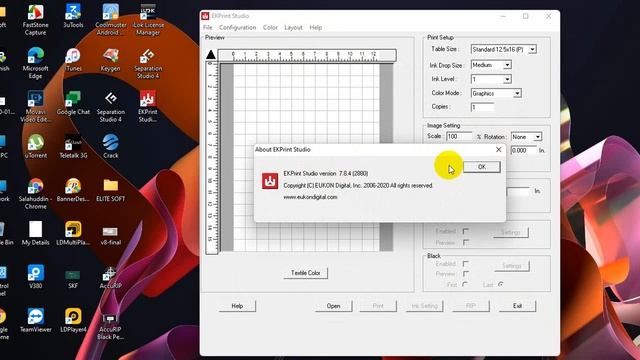Click the 0.000 inches offset field
The height and width of the screenshot is (360, 640).
pos(524,150)
